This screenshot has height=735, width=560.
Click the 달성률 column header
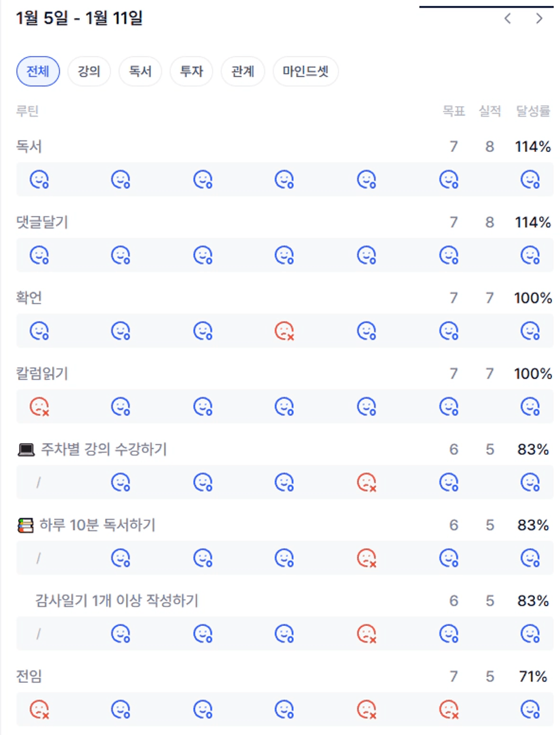(x=533, y=111)
